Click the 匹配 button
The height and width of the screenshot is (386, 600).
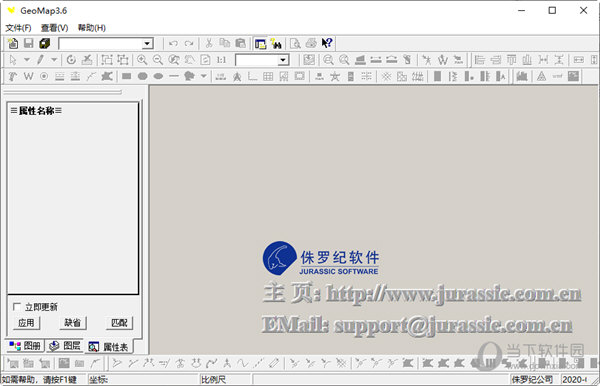(x=119, y=322)
